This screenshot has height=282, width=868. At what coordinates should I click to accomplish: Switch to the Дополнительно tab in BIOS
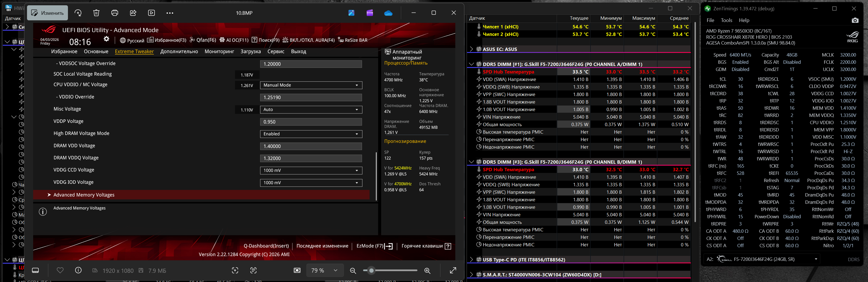[179, 52]
